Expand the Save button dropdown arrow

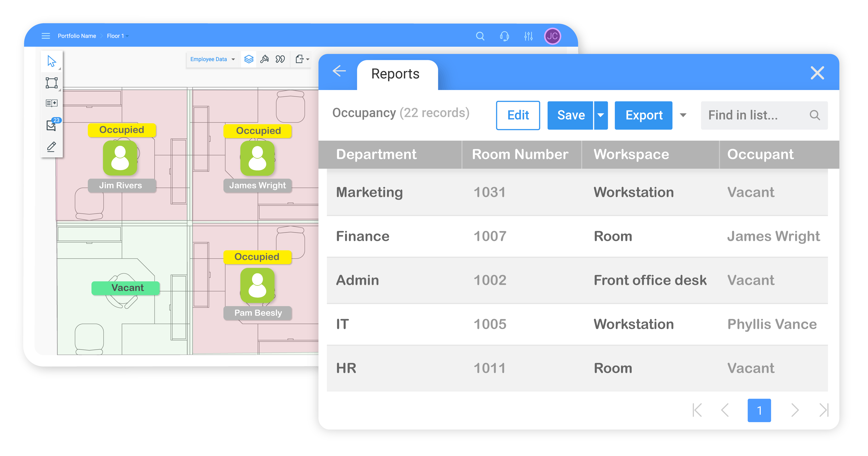point(601,115)
